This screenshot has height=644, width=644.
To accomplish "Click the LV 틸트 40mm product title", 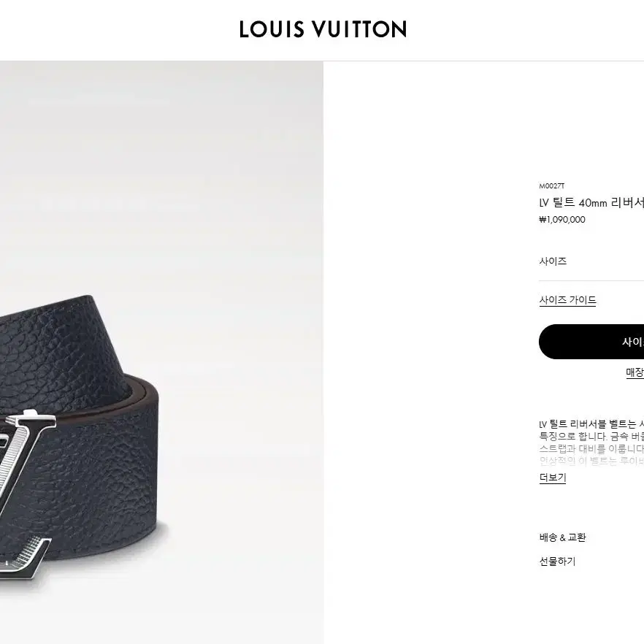I will click(591, 202).
